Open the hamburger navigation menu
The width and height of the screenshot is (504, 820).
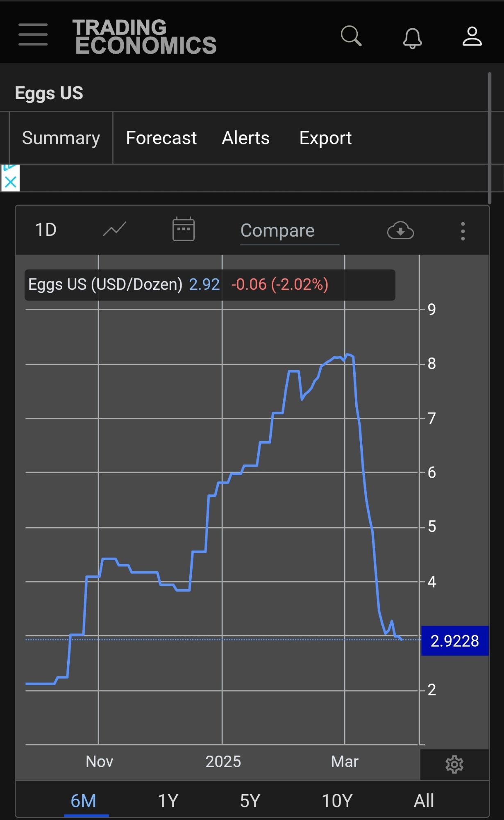[33, 34]
